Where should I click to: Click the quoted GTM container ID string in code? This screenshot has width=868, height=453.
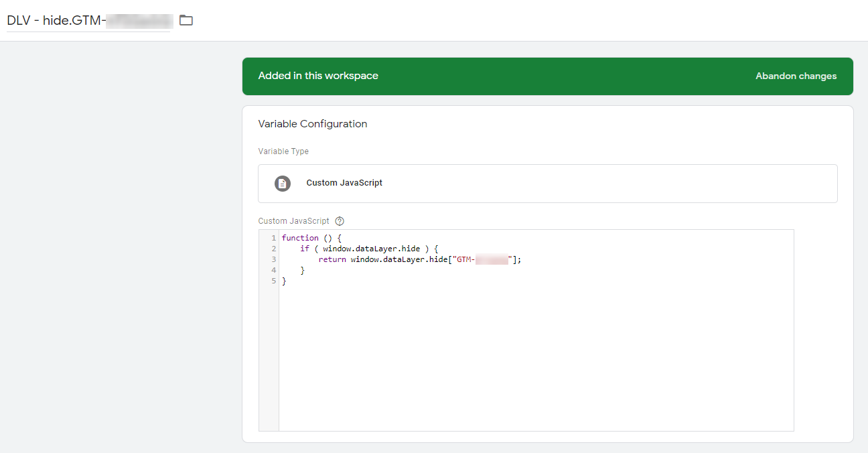click(482, 259)
